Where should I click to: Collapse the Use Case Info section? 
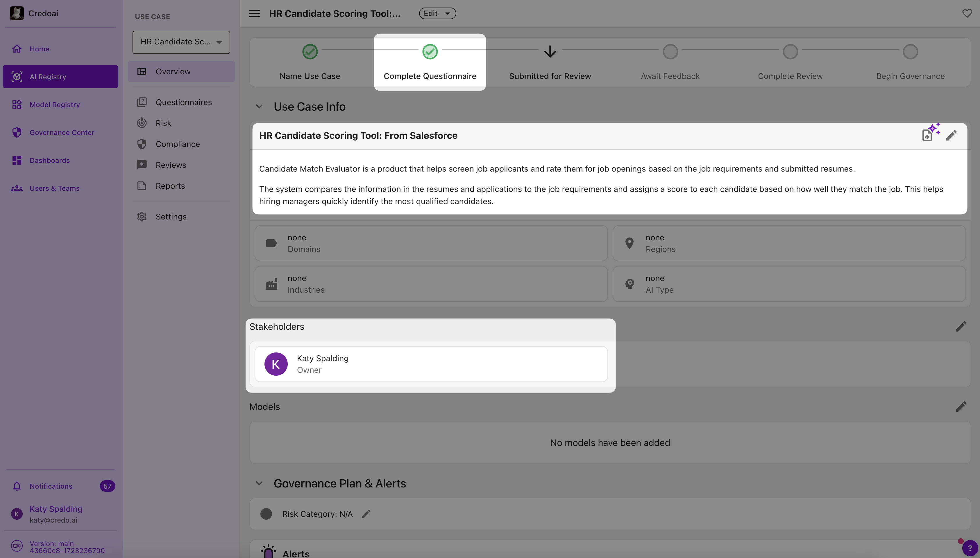click(259, 107)
